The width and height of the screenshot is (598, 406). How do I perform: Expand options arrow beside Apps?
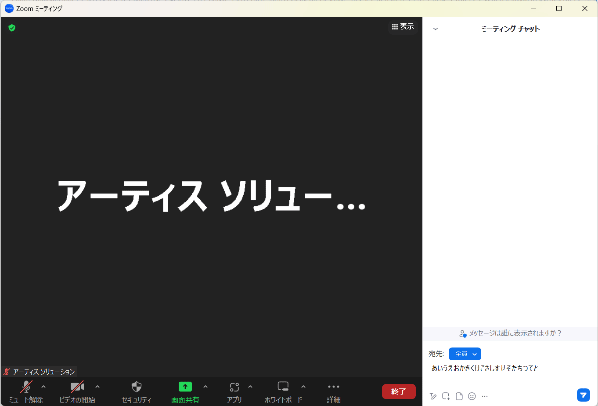pos(250,387)
